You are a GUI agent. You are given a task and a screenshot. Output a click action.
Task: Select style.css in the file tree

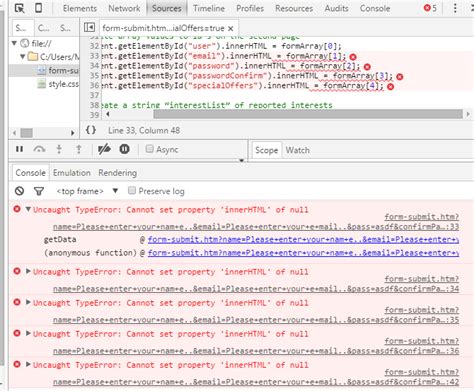(x=63, y=84)
